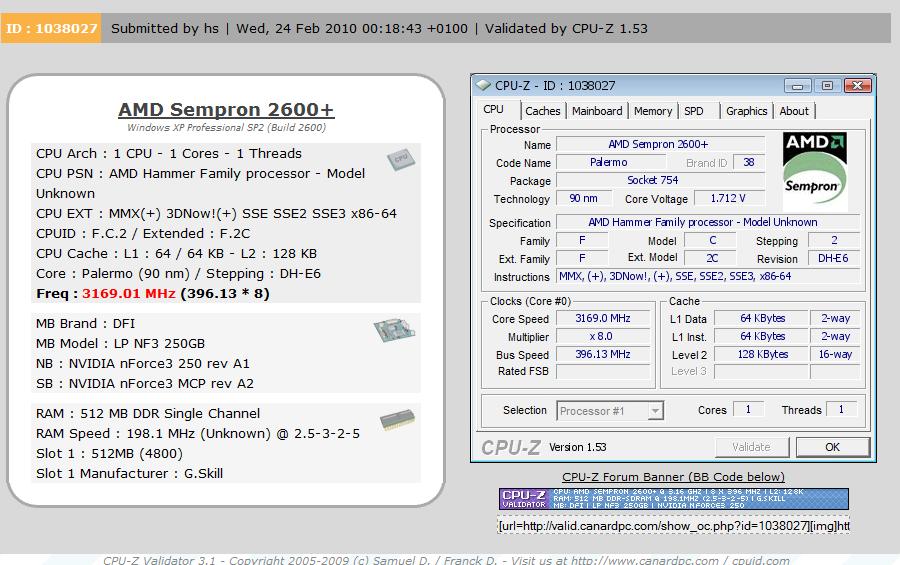Click the AMD Sempron logo in CPU-Z

tap(815, 171)
